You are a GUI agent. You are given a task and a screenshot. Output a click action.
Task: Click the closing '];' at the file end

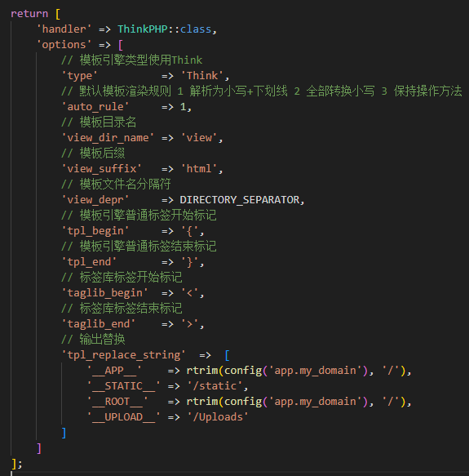pyautogui.click(x=16, y=464)
